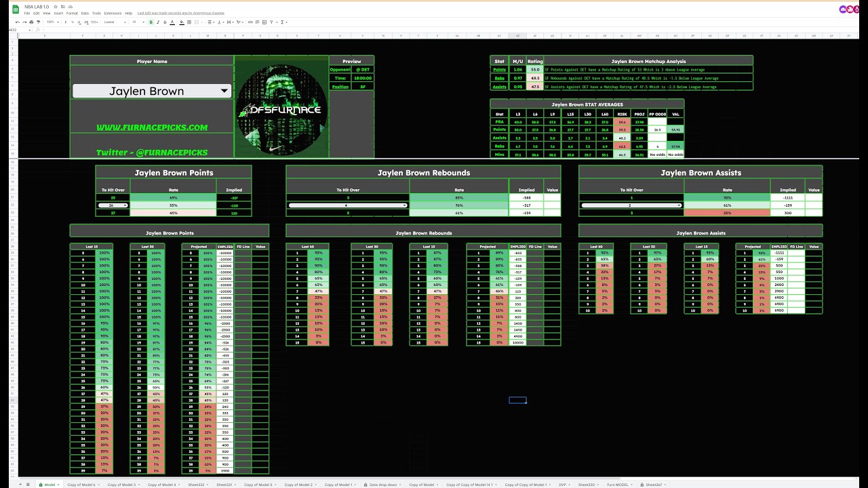
Task: Click the Add sheet plus button
Action: [x=20, y=485]
